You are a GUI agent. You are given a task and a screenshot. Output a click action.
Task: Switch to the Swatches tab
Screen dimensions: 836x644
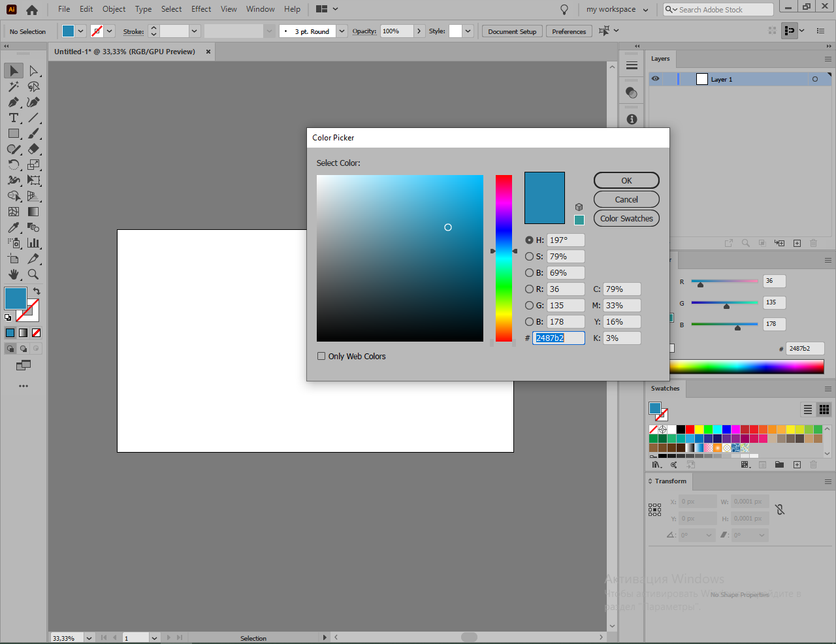pyautogui.click(x=665, y=388)
